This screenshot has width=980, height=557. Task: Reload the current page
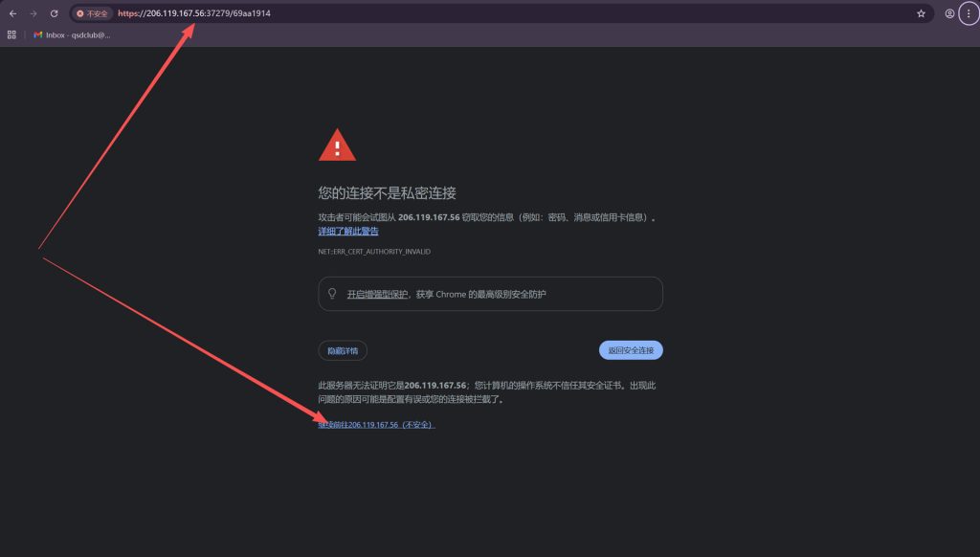point(54,13)
